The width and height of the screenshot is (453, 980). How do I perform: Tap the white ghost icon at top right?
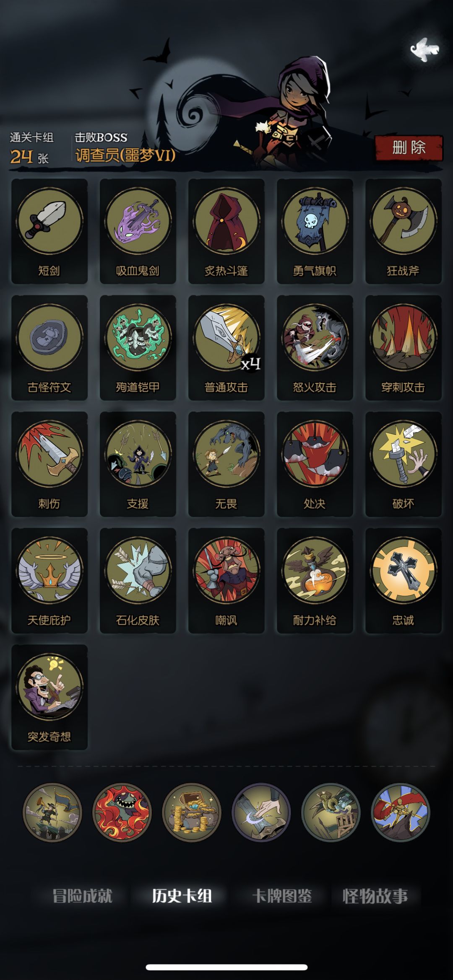pyautogui.click(x=424, y=50)
